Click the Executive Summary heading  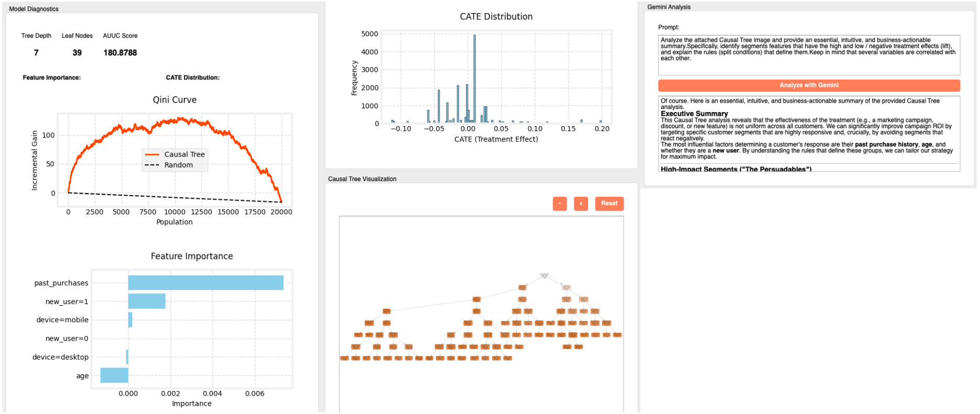click(694, 114)
